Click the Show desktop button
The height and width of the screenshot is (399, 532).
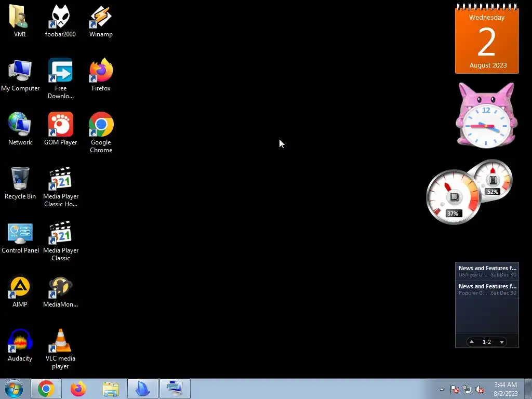pyautogui.click(x=528, y=389)
